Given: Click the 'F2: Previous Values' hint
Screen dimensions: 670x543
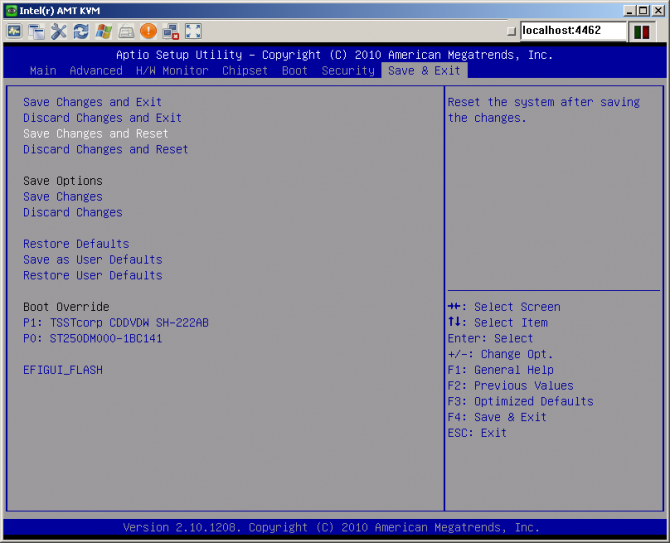Looking at the screenshot, I should coord(510,386).
